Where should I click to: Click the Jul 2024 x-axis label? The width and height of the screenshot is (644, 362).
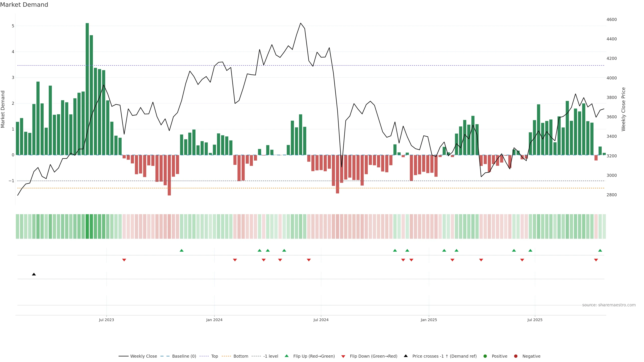[x=321, y=320]
